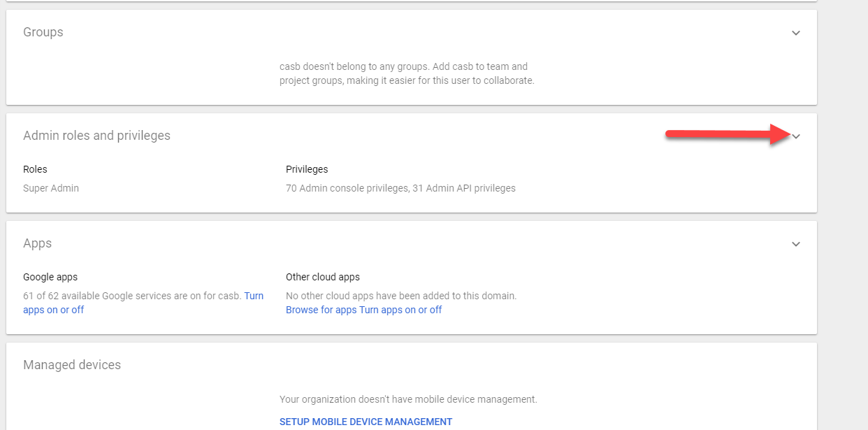The height and width of the screenshot is (430, 868).
Task: Click the Other cloud apps subsection label
Action: tap(323, 277)
